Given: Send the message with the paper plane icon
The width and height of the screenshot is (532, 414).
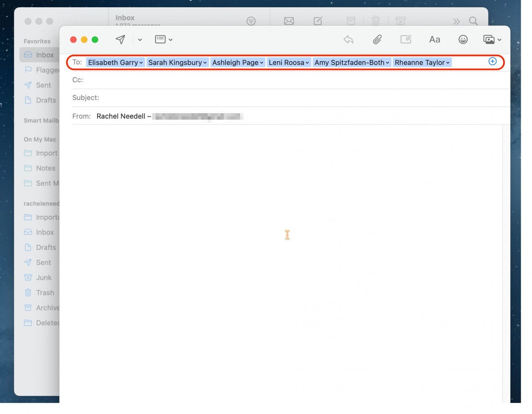Looking at the screenshot, I should (x=121, y=39).
